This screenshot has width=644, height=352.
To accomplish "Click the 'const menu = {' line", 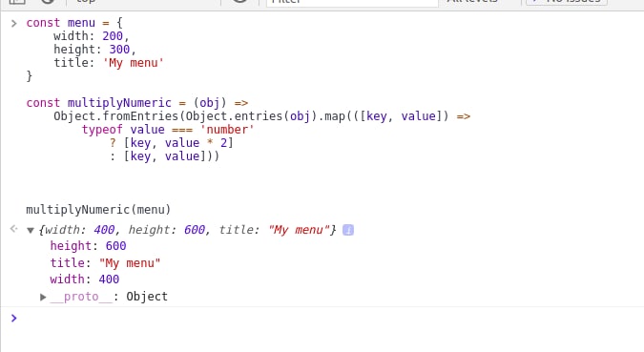I will pos(74,23).
